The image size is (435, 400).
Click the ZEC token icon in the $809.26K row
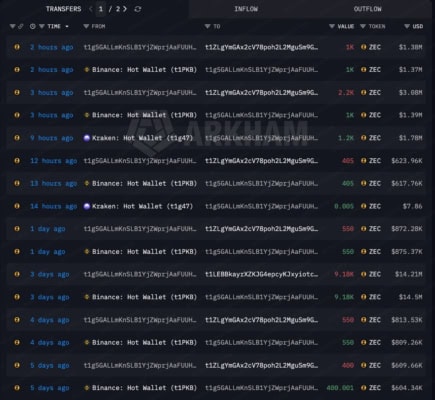pyautogui.click(x=364, y=342)
